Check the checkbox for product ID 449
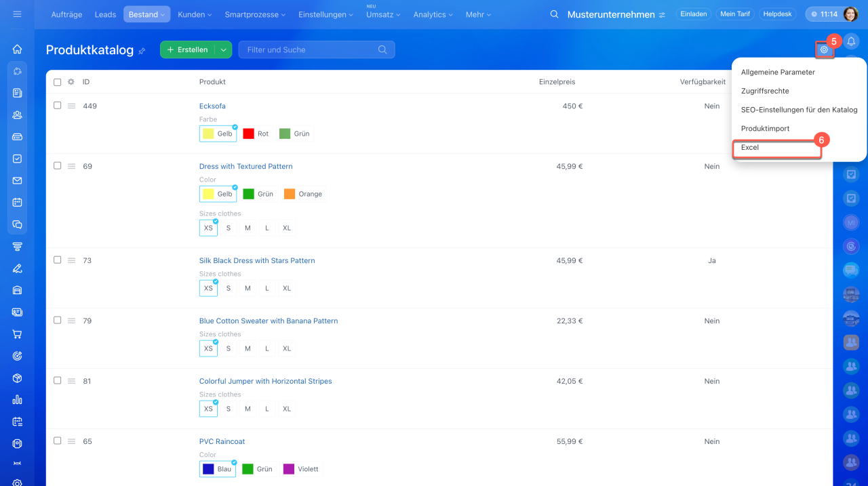The image size is (868, 486). pyautogui.click(x=58, y=105)
